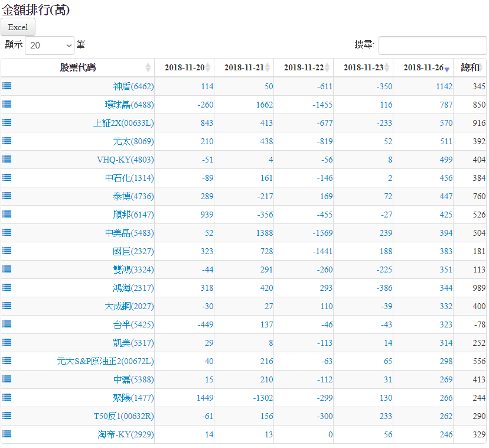
Task: Open the 元大S&P原油正2(00672L) link
Action: click(105, 361)
